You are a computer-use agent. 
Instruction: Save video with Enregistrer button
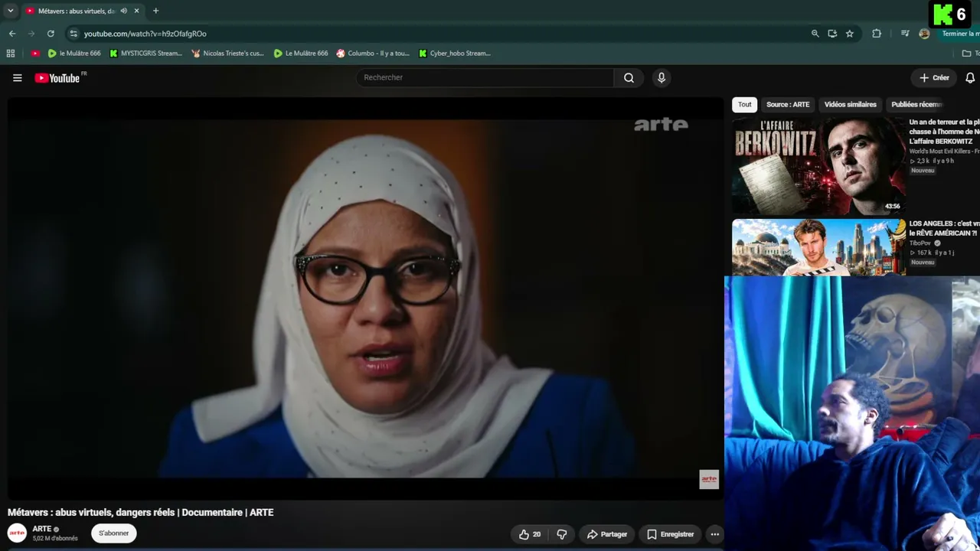click(670, 534)
